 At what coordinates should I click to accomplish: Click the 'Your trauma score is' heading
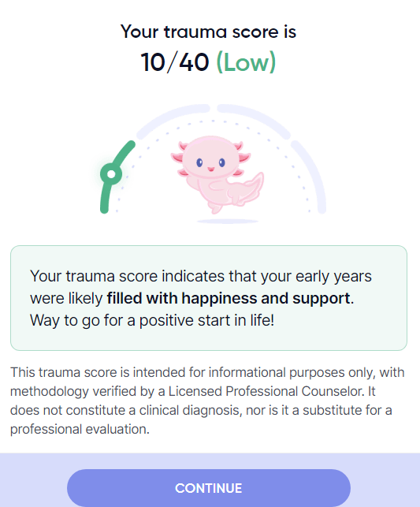point(208,32)
